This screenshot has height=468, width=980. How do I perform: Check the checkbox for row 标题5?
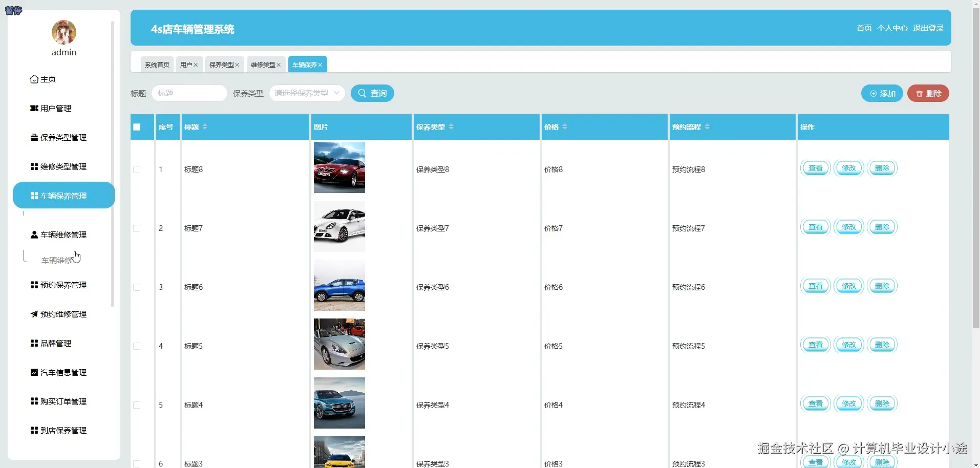pyautogui.click(x=137, y=346)
